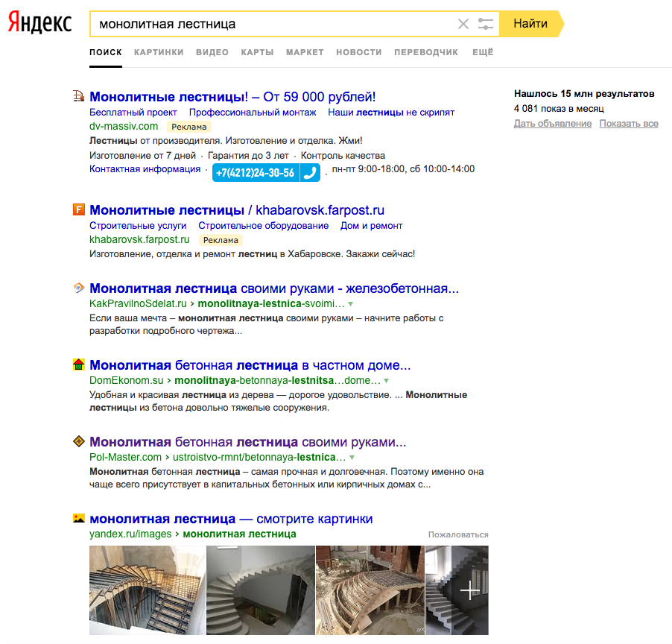
Task: Click the phone number +7(4212)24-30-56
Action: [255, 173]
